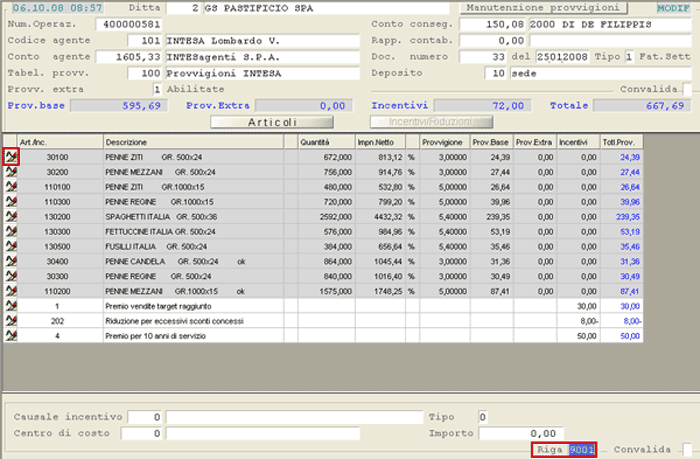Focus the Codice agente field
This screenshot has height=459, width=700.
click(144, 41)
